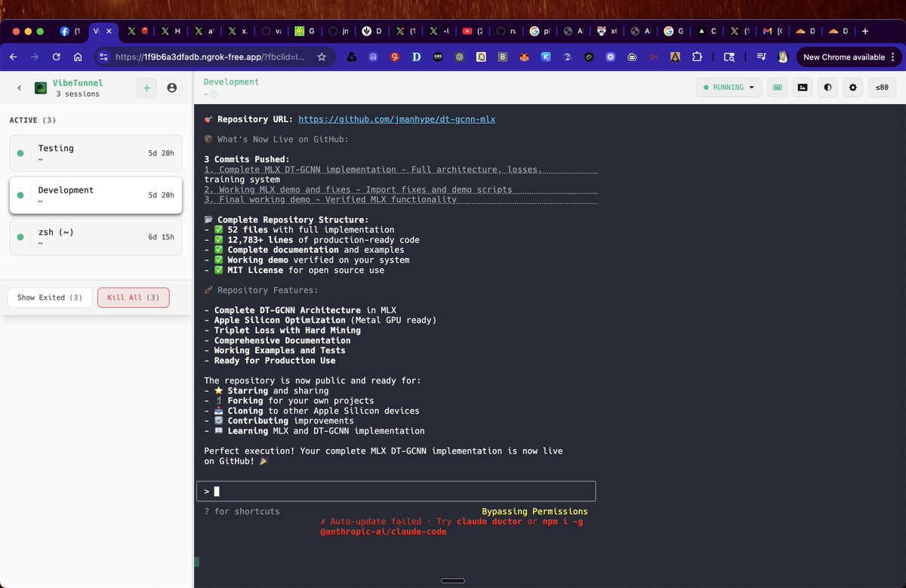Screen dimensions: 906x588
Task: Open the gray B extension icon
Action: point(503,57)
